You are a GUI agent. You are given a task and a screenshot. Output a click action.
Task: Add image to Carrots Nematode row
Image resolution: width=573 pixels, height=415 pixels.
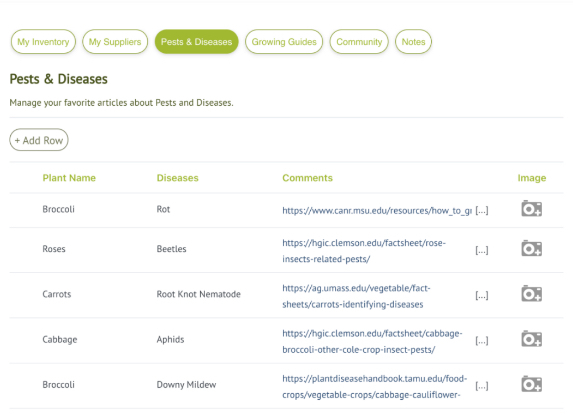coord(531,294)
